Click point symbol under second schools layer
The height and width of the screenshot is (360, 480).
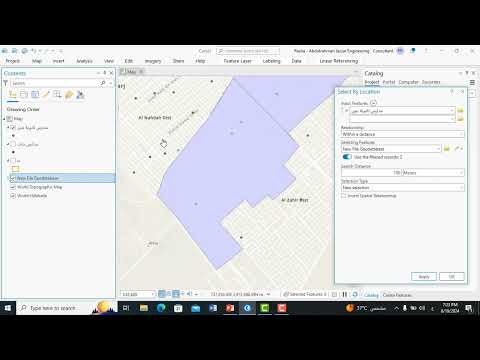pyautogui.click(x=13, y=152)
